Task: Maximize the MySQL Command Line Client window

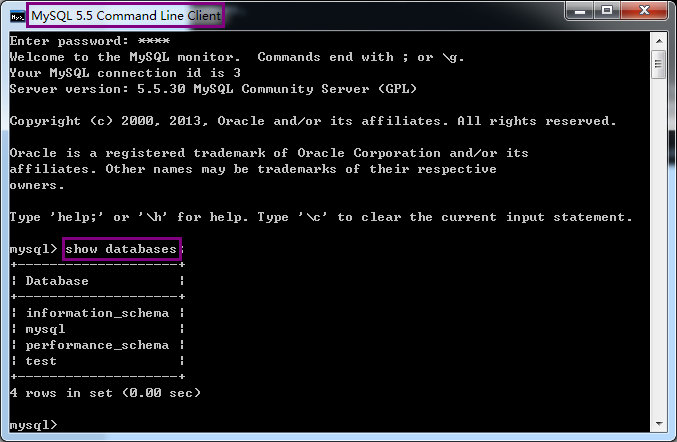Action: point(607,10)
